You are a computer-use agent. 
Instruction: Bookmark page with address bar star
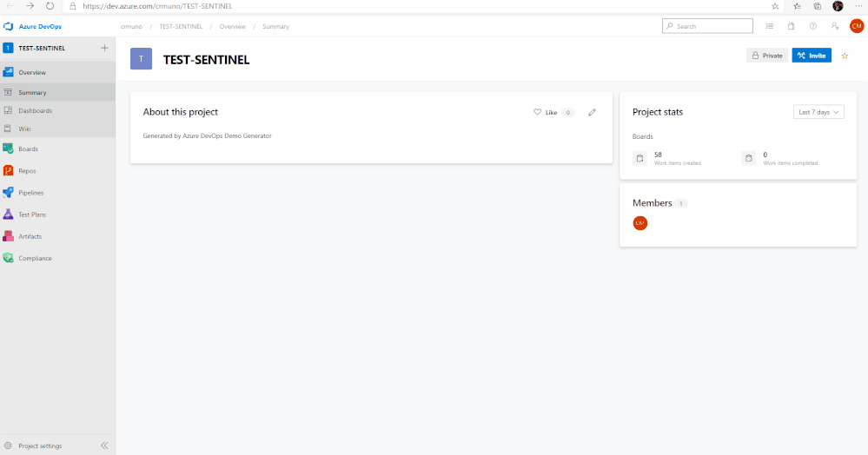pos(775,6)
